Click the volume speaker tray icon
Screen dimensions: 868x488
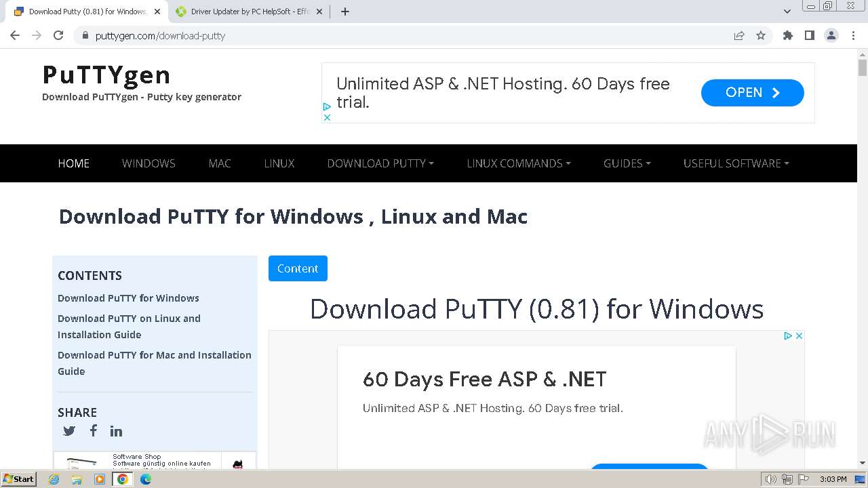tap(771, 479)
